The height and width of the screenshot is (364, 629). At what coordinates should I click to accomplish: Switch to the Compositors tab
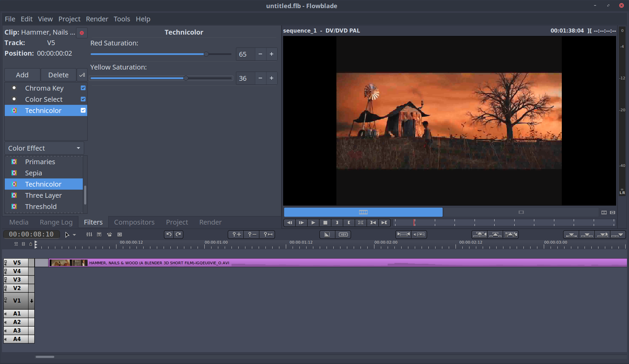click(x=134, y=222)
